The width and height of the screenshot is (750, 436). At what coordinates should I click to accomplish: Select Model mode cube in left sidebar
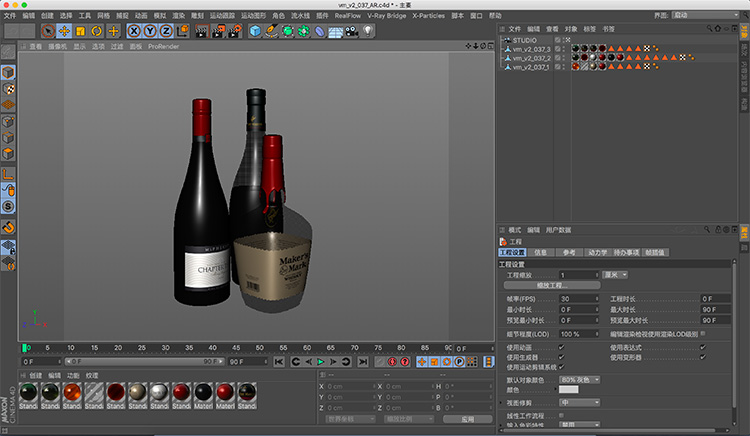pyautogui.click(x=8, y=73)
